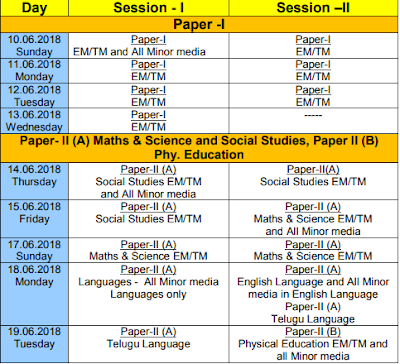
Task: Click the dashed empty Session II cell on Wednesday
Action: pyautogui.click(x=314, y=121)
